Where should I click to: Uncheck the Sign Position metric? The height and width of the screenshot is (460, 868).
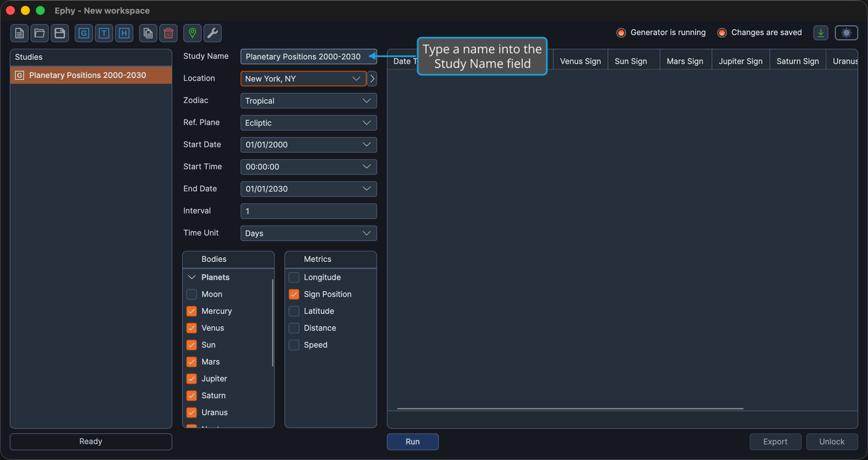(294, 294)
